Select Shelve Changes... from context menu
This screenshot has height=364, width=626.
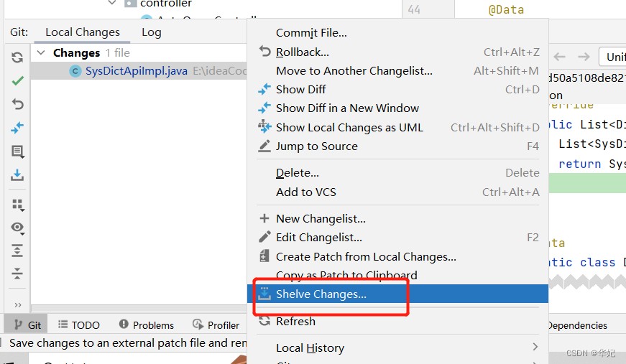(x=321, y=294)
